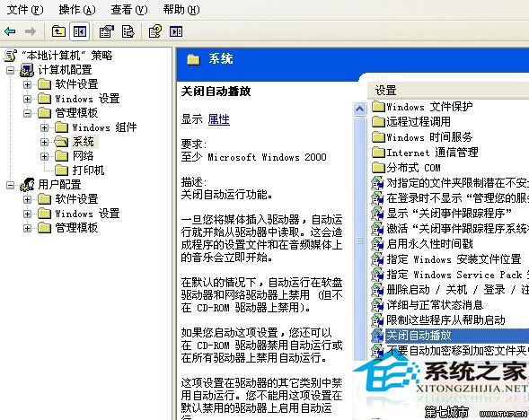
Task: Toggle the Show/Hide console tree icon
Action: click(80, 31)
